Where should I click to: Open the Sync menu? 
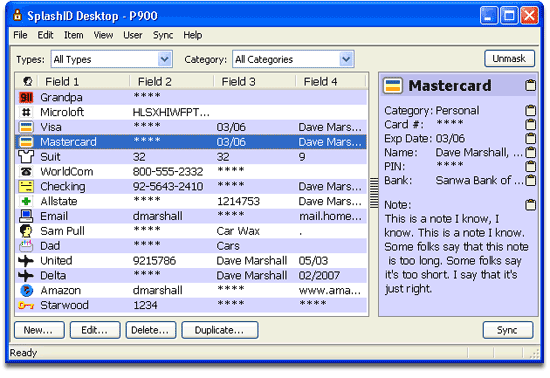pyautogui.click(x=163, y=35)
